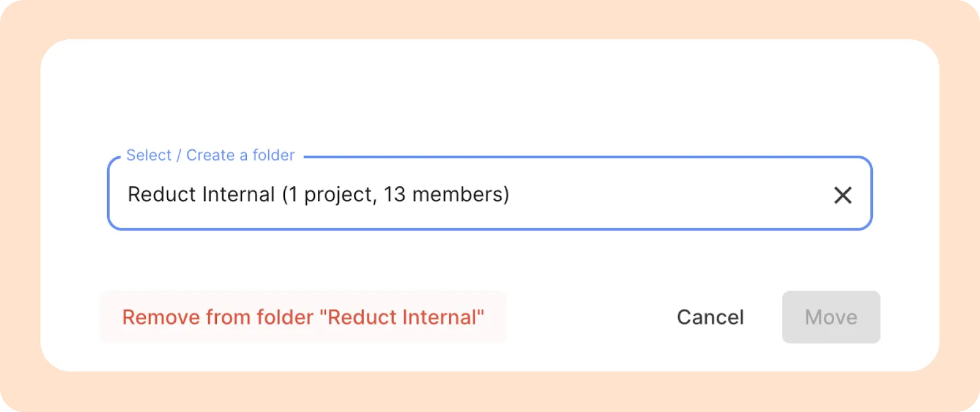Reset the folder selection using the cross icon
Viewport: 980px width, 412px height.
[843, 195]
